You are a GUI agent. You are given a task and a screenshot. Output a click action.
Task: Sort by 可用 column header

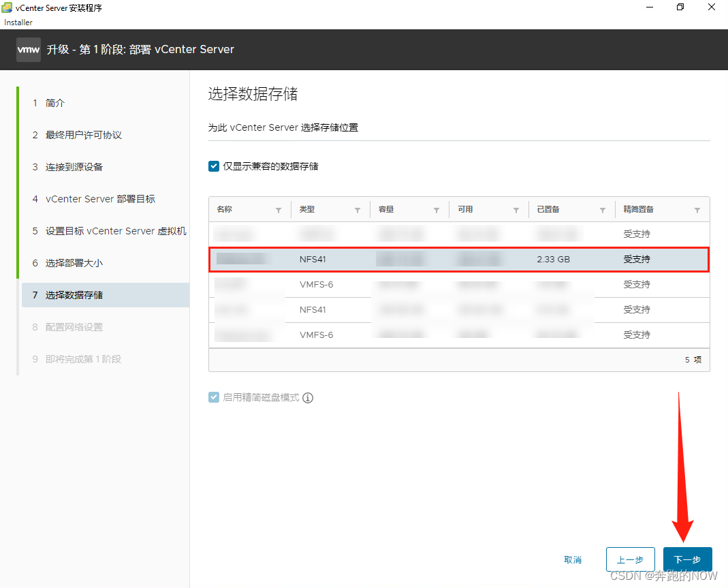[x=465, y=209]
